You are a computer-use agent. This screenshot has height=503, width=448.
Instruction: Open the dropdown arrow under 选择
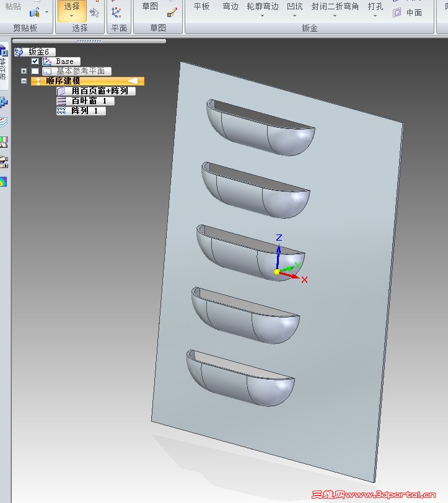click(x=71, y=16)
